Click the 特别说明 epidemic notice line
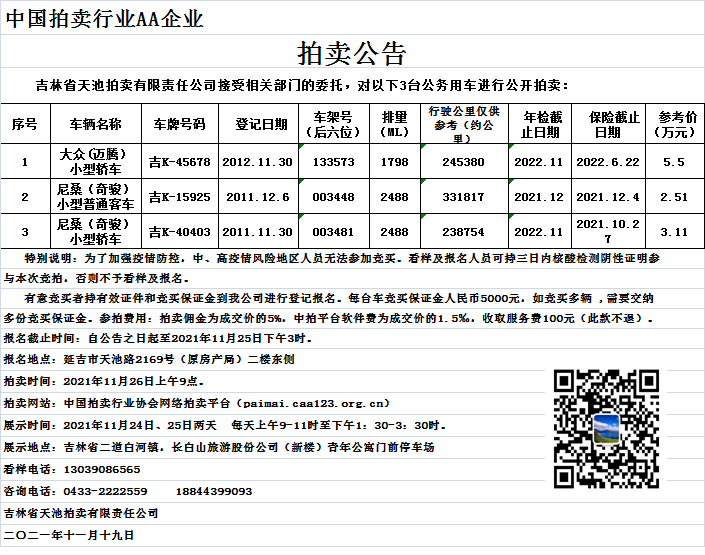The width and height of the screenshot is (705, 555). [x=342, y=258]
